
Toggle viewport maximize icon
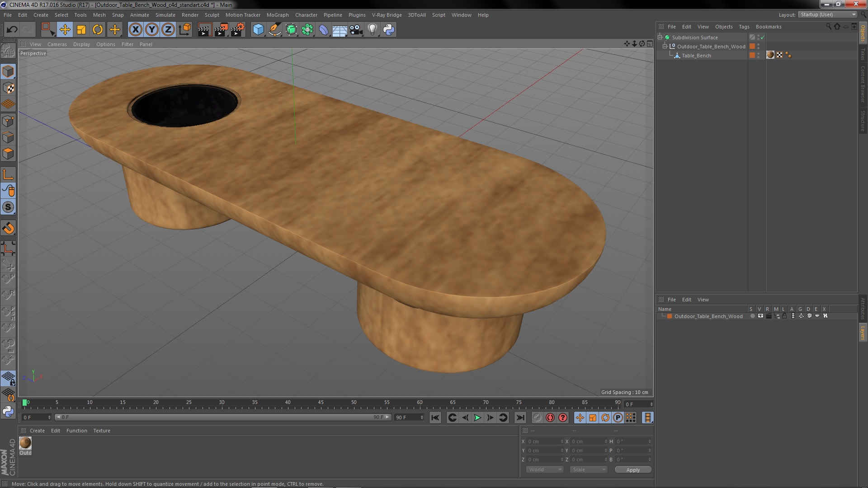click(650, 44)
